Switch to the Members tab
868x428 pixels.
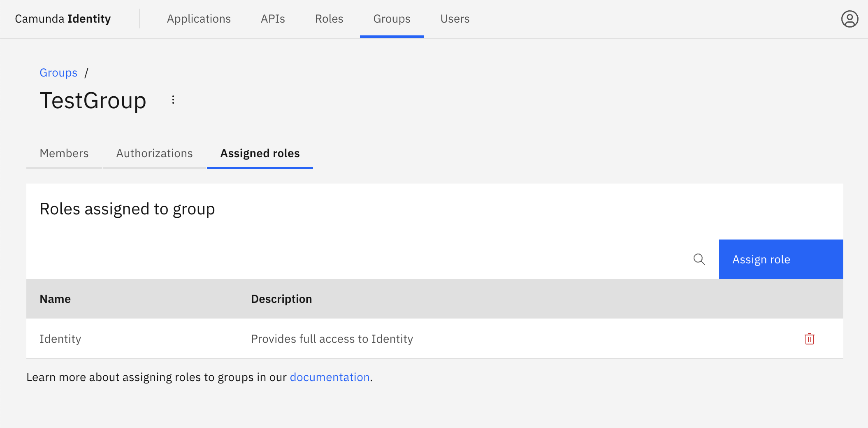[64, 153]
